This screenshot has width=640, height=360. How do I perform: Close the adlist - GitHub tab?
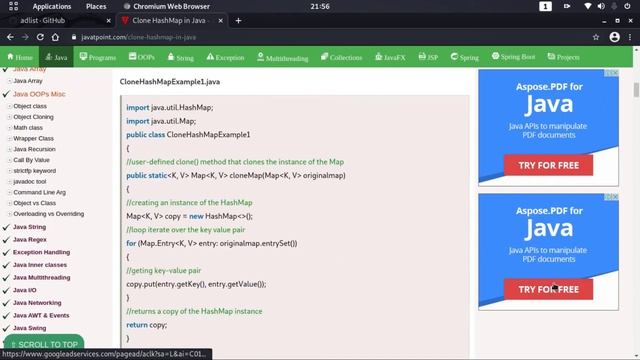(109, 20)
